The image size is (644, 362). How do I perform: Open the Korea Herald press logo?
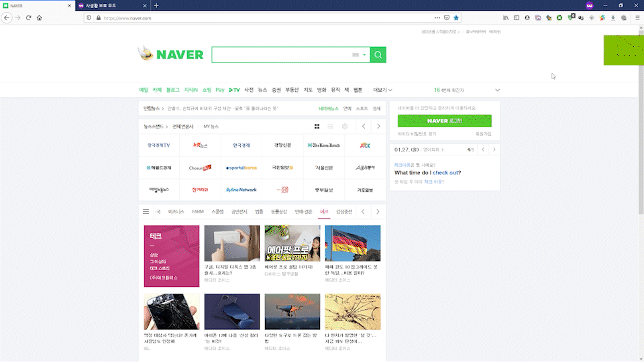[323, 145]
